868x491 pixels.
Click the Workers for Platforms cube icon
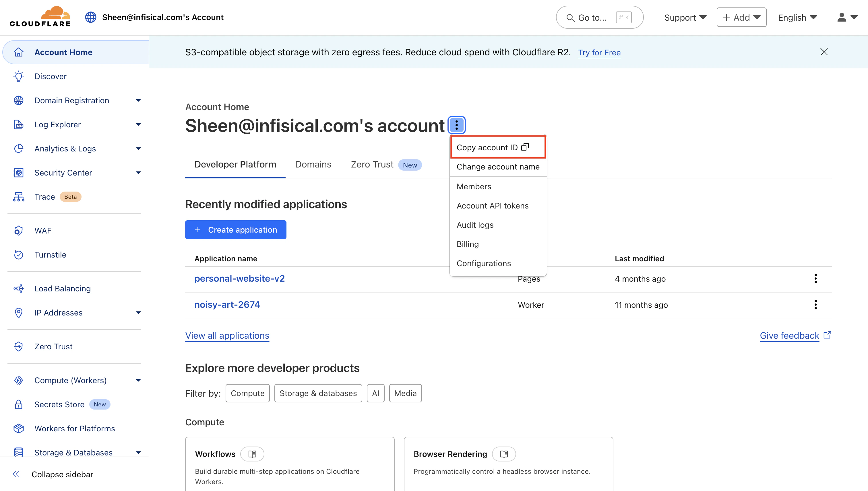[x=19, y=428]
